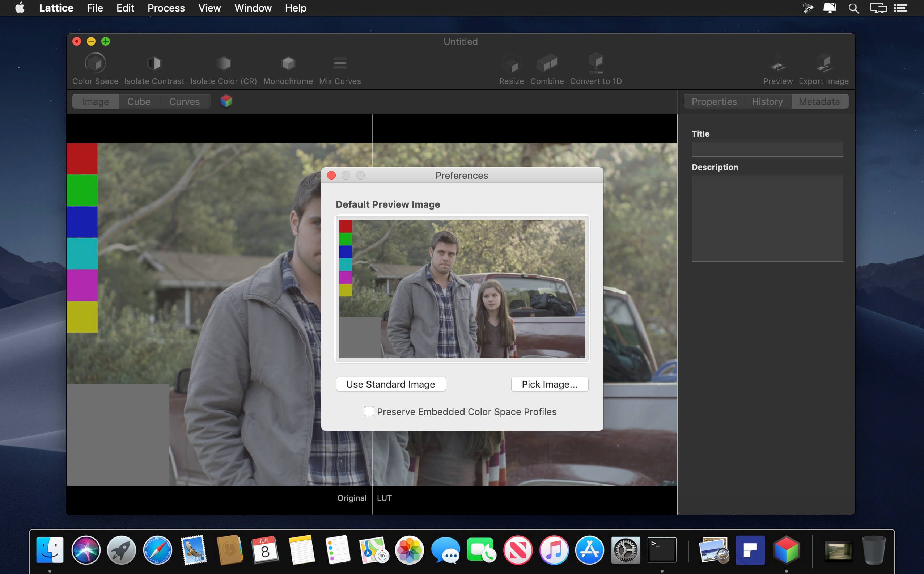924x574 pixels.
Task: Minimize the Untitled Lattice window
Action: (x=91, y=41)
